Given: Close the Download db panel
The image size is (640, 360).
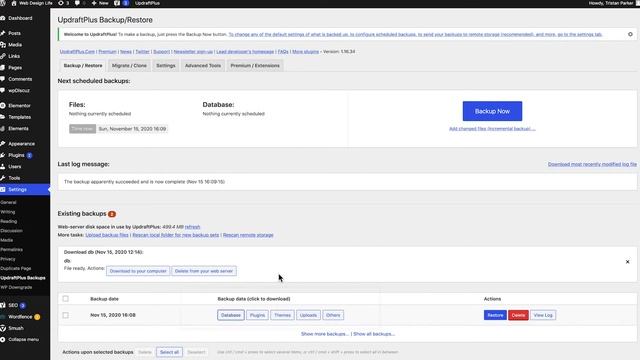Looking at the screenshot, I should point(627,262).
